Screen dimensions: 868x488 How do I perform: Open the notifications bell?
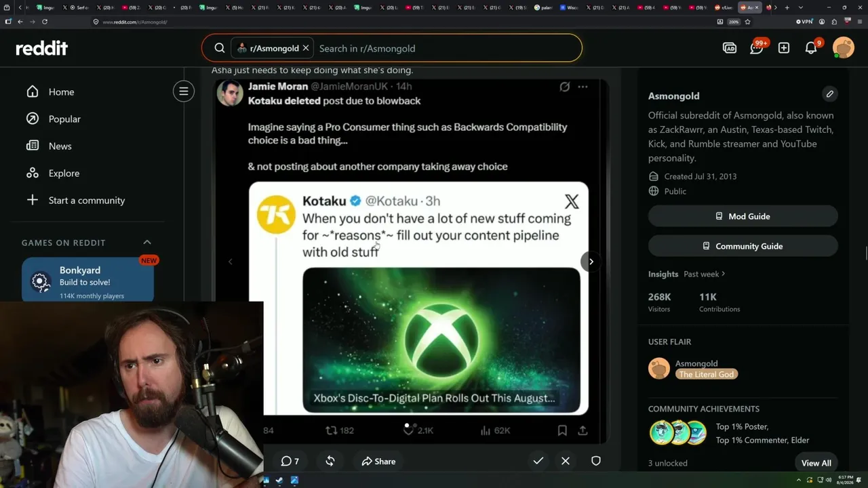click(x=811, y=48)
